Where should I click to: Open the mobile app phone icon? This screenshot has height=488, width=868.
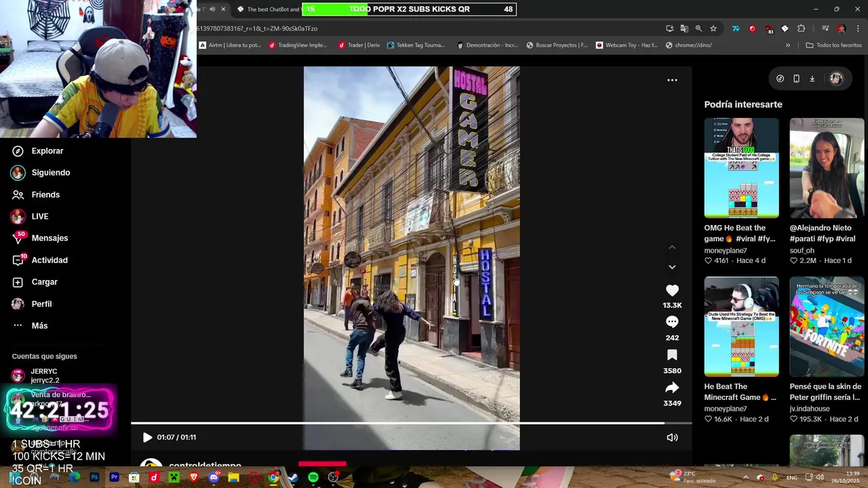click(x=796, y=79)
